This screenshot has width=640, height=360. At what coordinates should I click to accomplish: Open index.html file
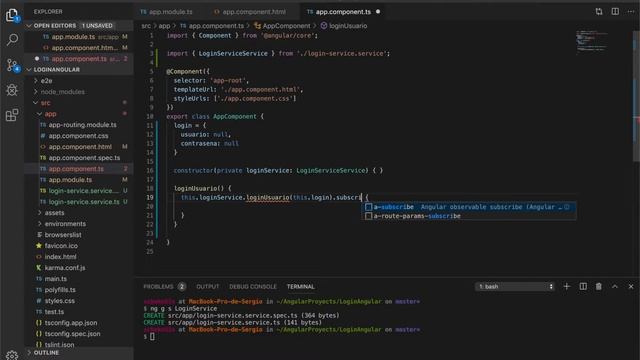pos(79,257)
